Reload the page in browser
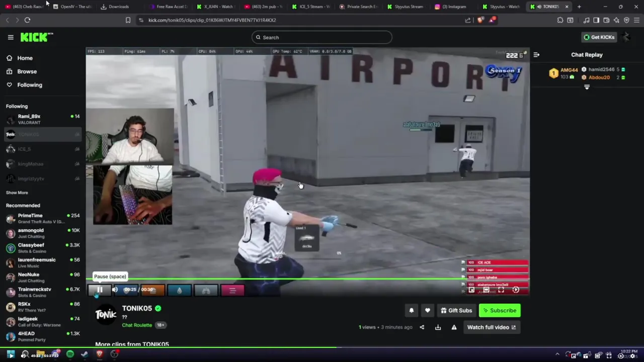 (x=27, y=20)
